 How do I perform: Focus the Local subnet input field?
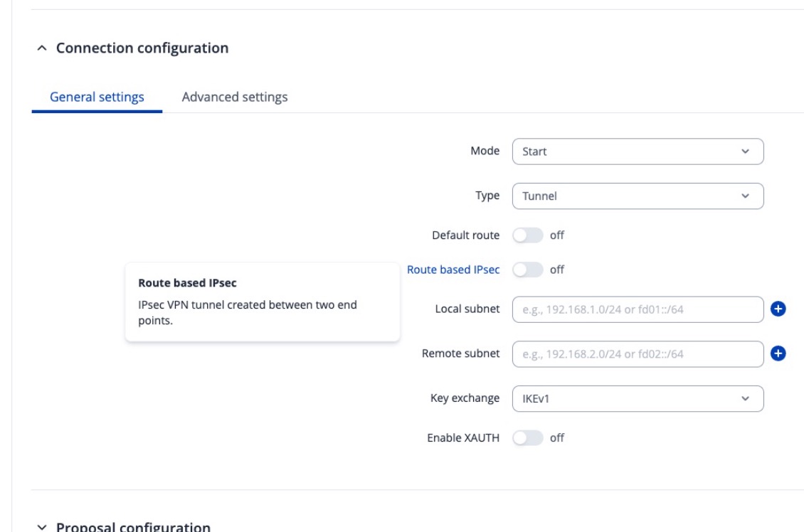pyautogui.click(x=637, y=309)
